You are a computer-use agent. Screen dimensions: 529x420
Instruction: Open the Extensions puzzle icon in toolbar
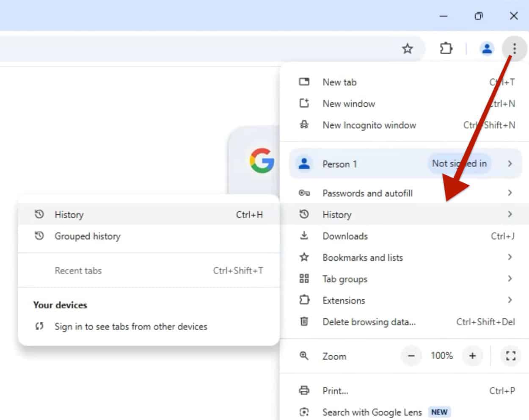tap(446, 48)
